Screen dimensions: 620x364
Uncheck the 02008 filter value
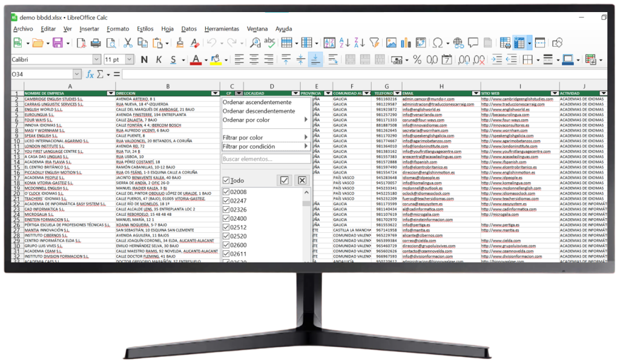tap(226, 192)
